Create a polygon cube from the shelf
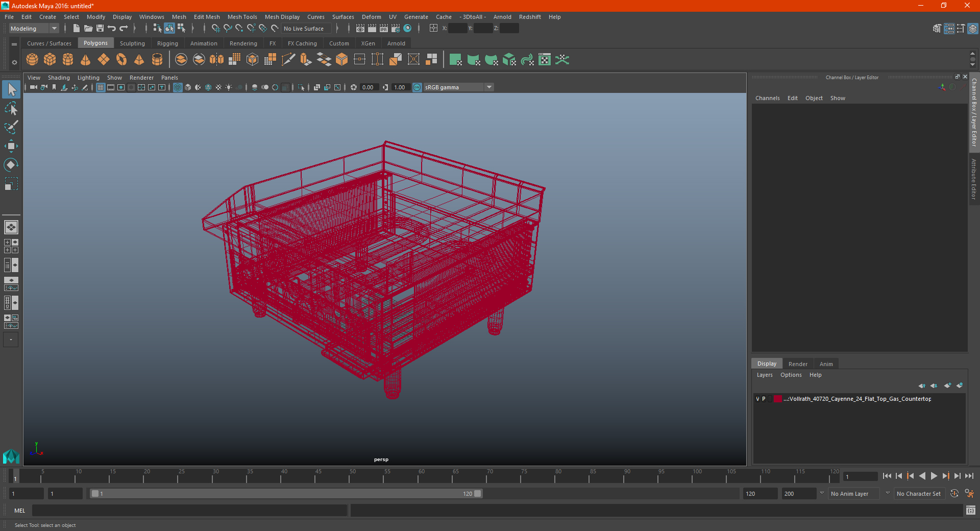 [x=50, y=60]
